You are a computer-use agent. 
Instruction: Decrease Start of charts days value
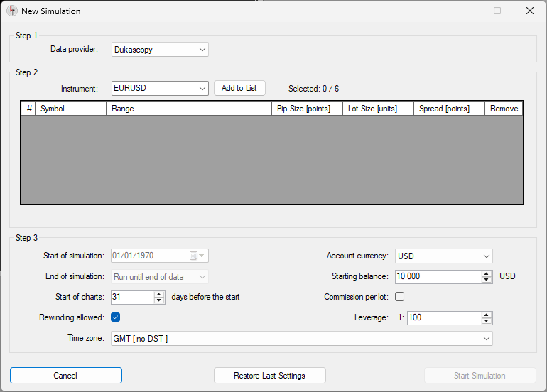(159, 300)
